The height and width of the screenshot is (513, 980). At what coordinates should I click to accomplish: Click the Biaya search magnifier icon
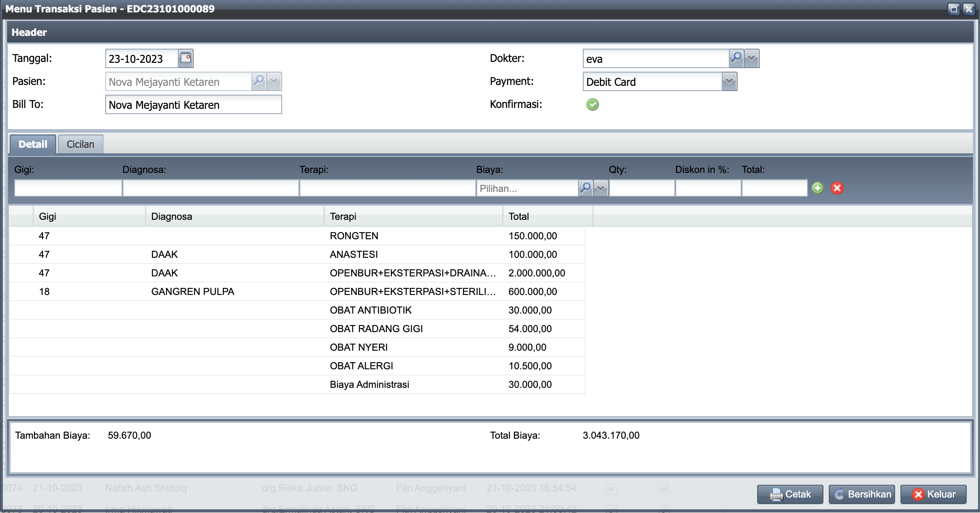585,188
